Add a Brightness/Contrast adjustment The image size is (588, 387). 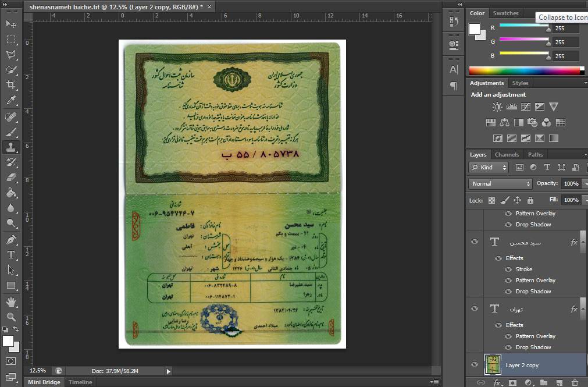pyautogui.click(x=497, y=107)
